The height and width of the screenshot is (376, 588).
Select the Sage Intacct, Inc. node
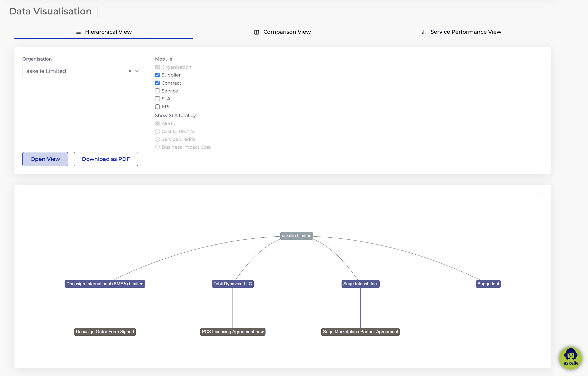click(361, 284)
